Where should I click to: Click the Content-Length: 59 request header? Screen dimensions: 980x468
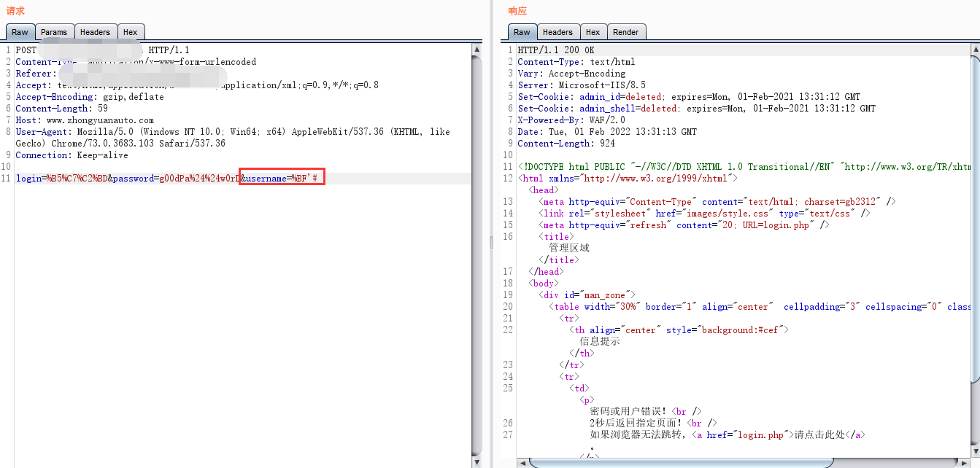point(61,109)
